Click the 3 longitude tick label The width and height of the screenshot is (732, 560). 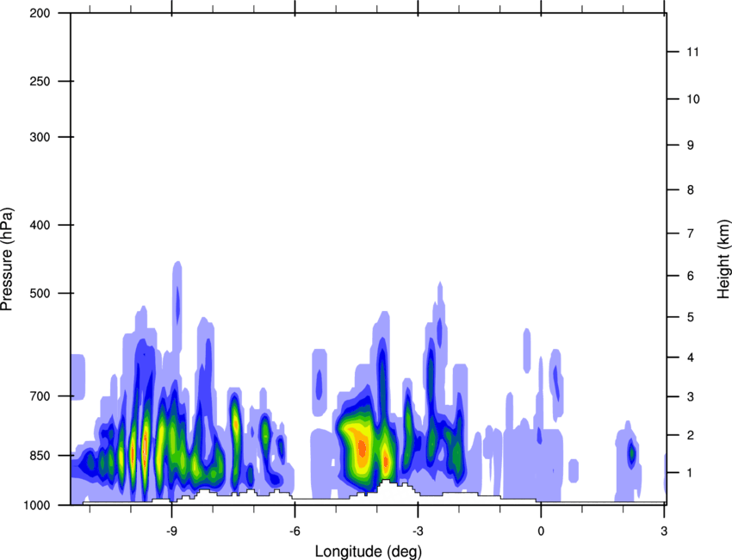664,531
